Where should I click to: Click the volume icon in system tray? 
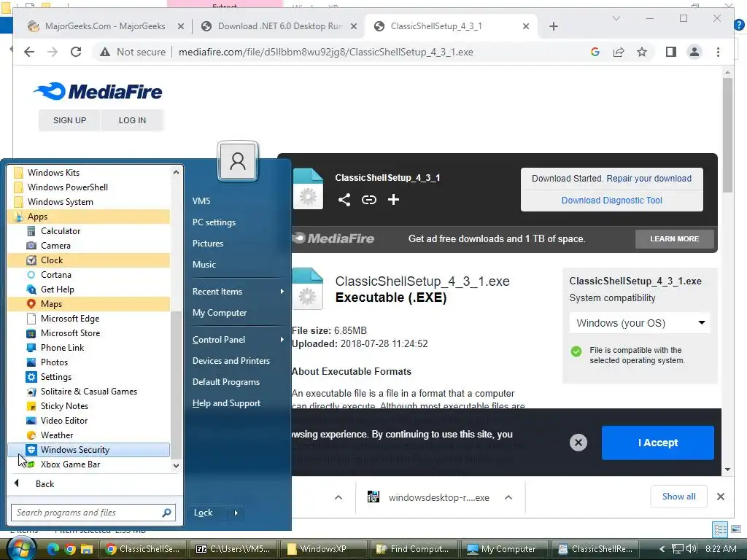tap(692, 549)
